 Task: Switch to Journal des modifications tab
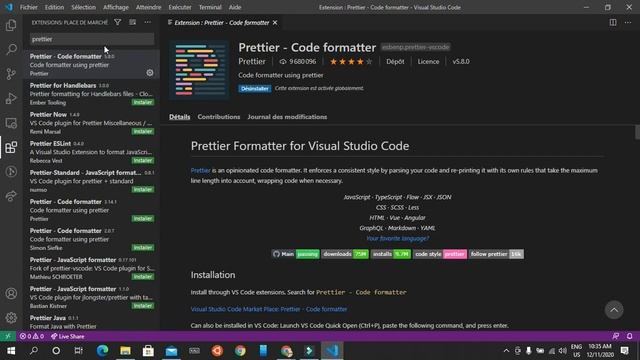(287, 117)
